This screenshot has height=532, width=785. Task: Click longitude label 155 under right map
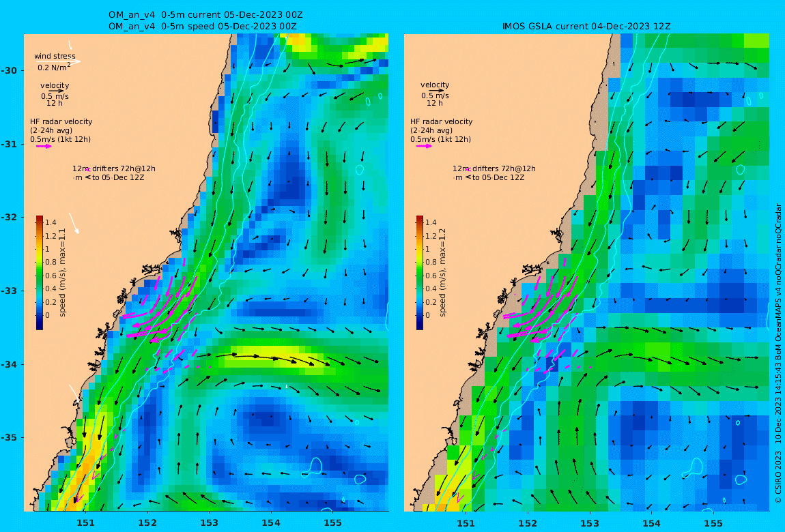[713, 523]
